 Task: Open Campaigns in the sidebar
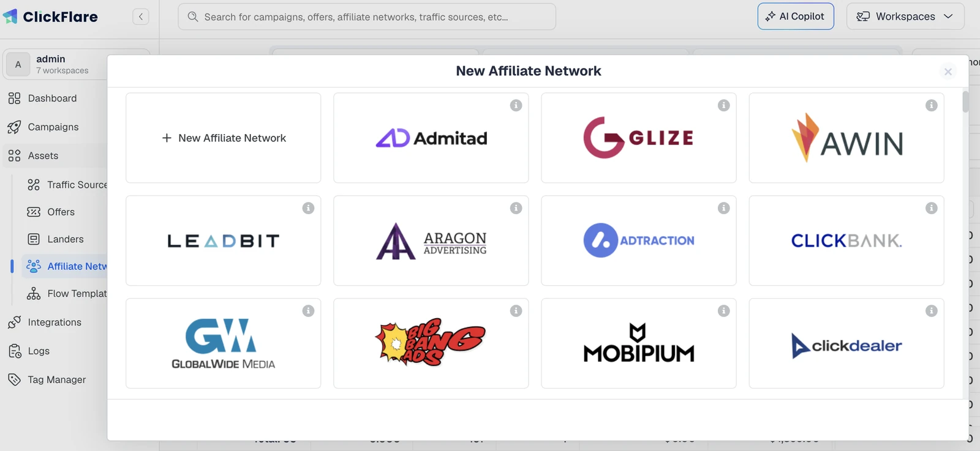click(54, 127)
